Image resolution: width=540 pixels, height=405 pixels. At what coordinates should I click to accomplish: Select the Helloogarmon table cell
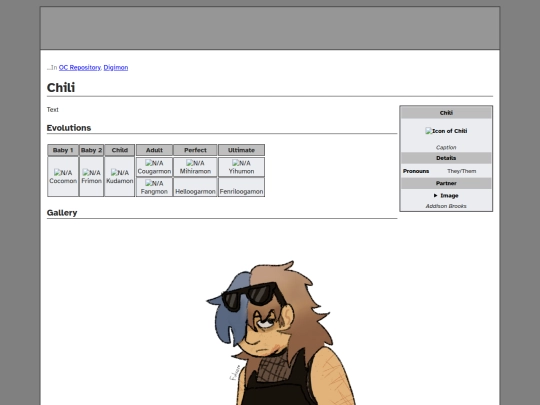195,187
